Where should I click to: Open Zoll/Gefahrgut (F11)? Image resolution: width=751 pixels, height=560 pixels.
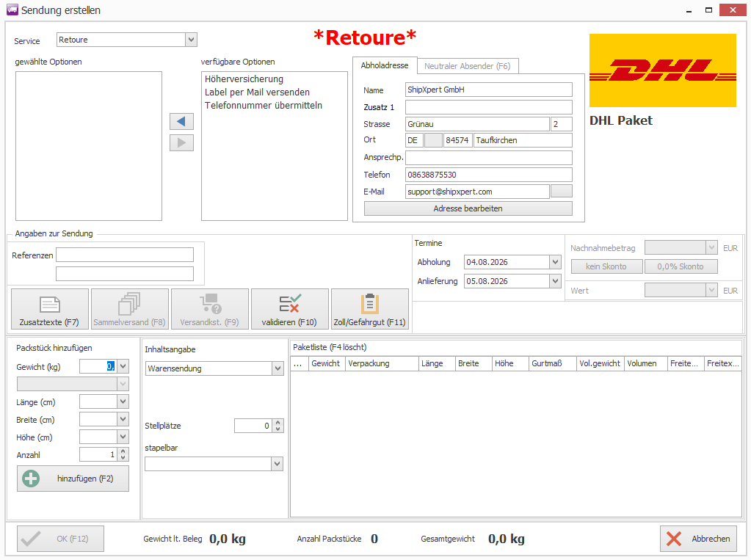[369, 309]
